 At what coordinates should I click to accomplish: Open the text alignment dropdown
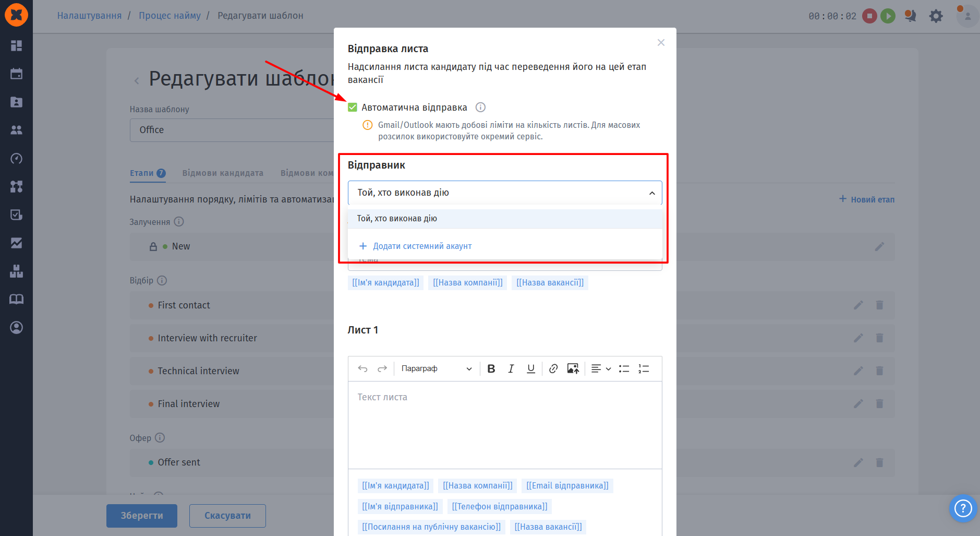[x=601, y=369]
